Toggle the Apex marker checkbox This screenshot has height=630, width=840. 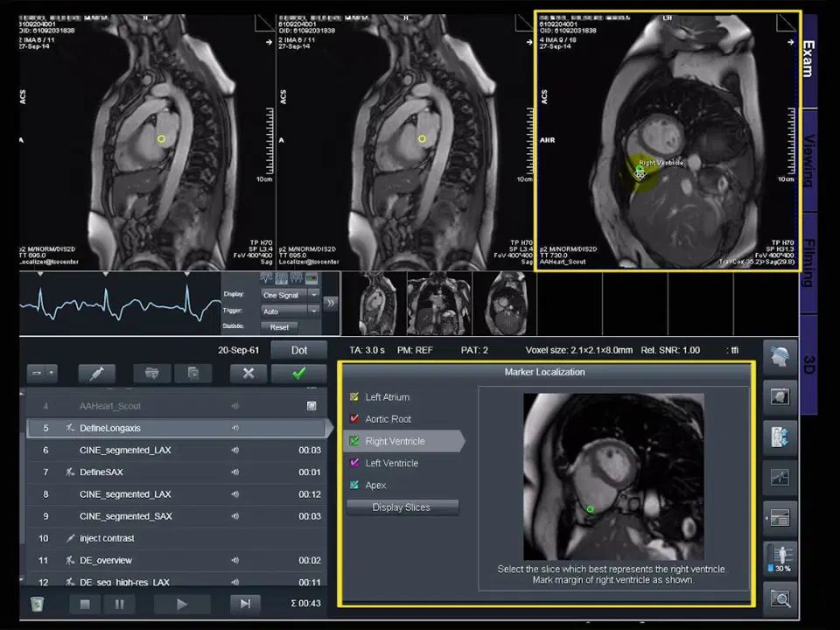(354, 486)
